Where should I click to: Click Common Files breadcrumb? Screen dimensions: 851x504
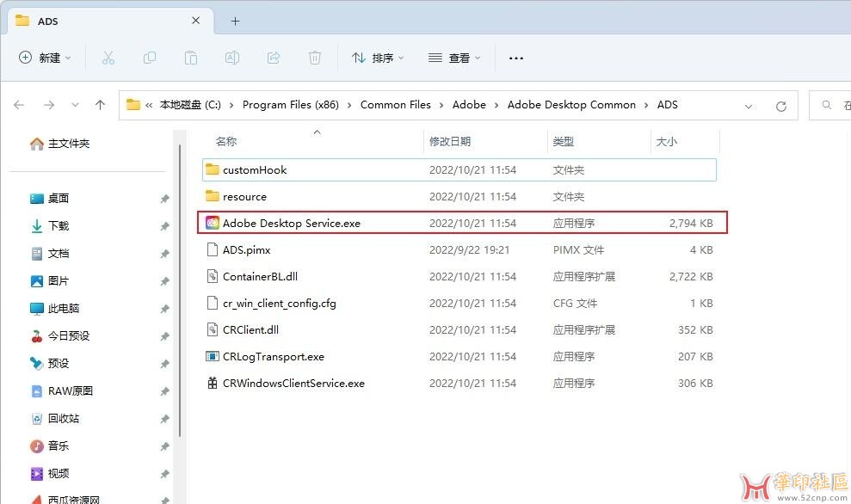coord(396,105)
